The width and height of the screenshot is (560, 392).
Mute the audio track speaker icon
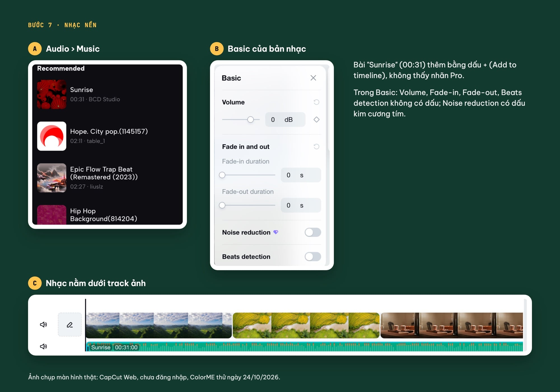(43, 346)
